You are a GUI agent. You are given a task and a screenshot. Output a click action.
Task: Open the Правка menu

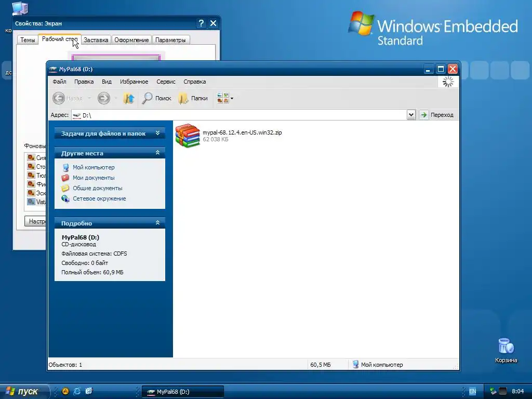[84, 82]
